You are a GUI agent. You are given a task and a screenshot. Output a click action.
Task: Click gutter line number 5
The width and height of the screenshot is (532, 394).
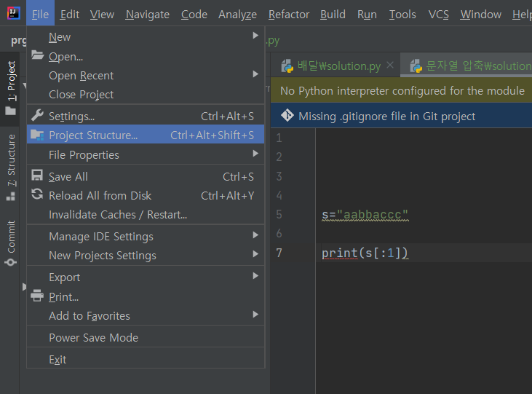279,214
